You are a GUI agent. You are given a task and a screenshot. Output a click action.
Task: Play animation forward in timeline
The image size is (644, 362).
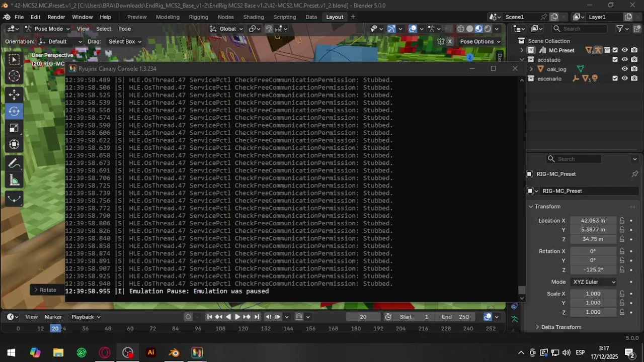[237, 317]
